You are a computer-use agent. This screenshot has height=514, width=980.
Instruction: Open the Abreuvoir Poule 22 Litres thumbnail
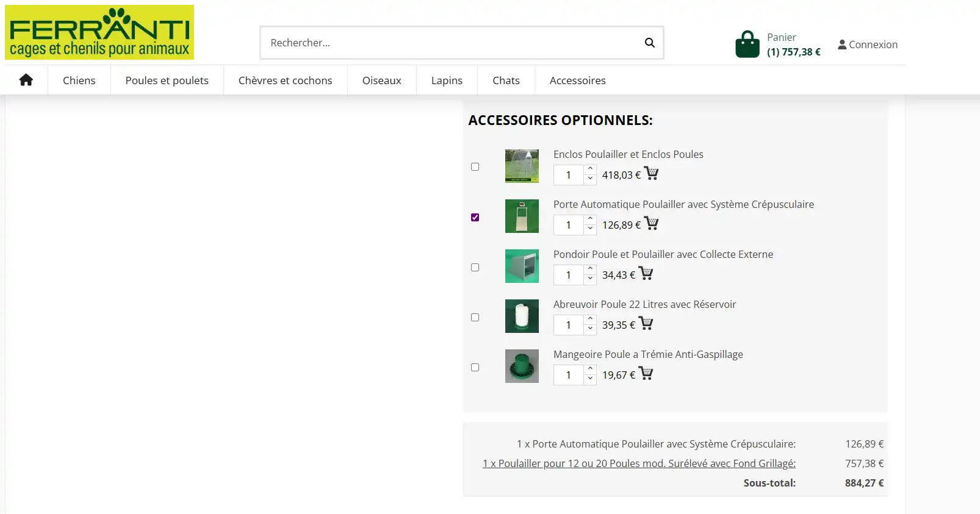[x=522, y=316]
